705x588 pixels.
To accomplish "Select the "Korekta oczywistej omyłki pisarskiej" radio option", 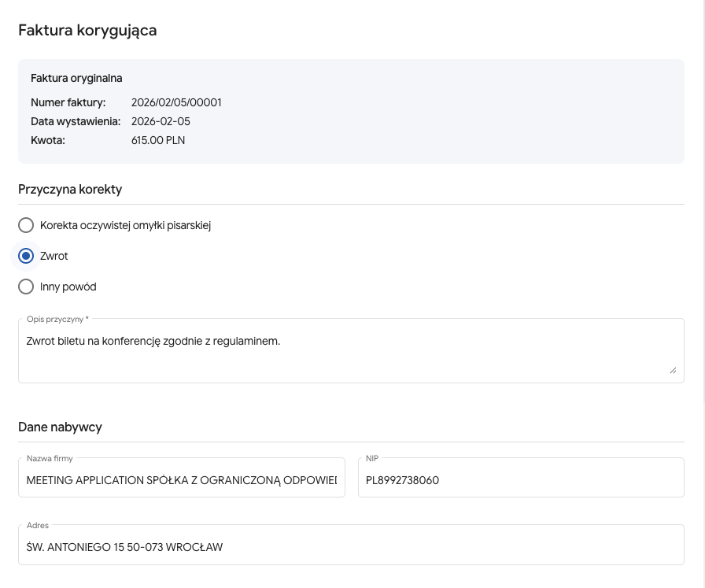I will tap(26, 225).
